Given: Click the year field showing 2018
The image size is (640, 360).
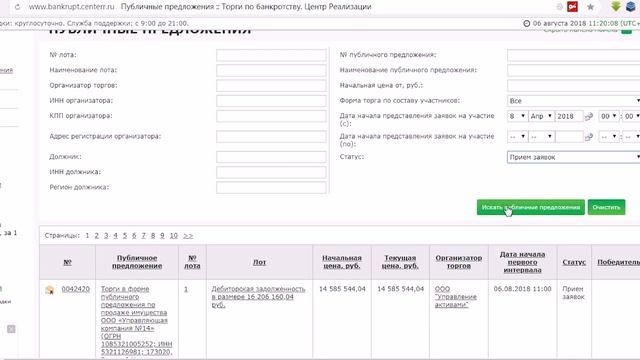Looking at the screenshot, I should coord(569,116).
